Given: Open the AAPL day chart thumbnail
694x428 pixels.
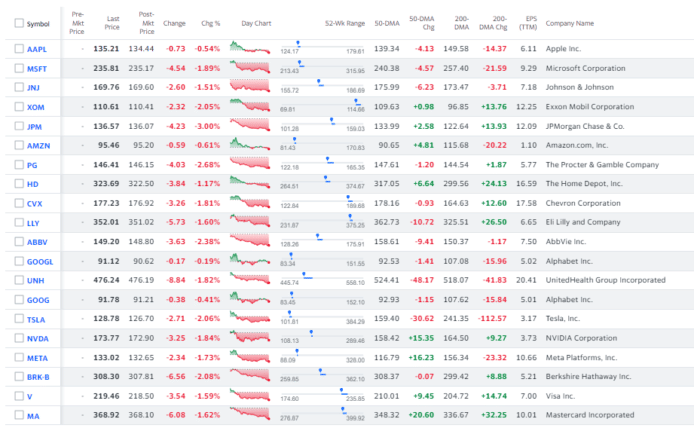Looking at the screenshot, I should click(250, 47).
